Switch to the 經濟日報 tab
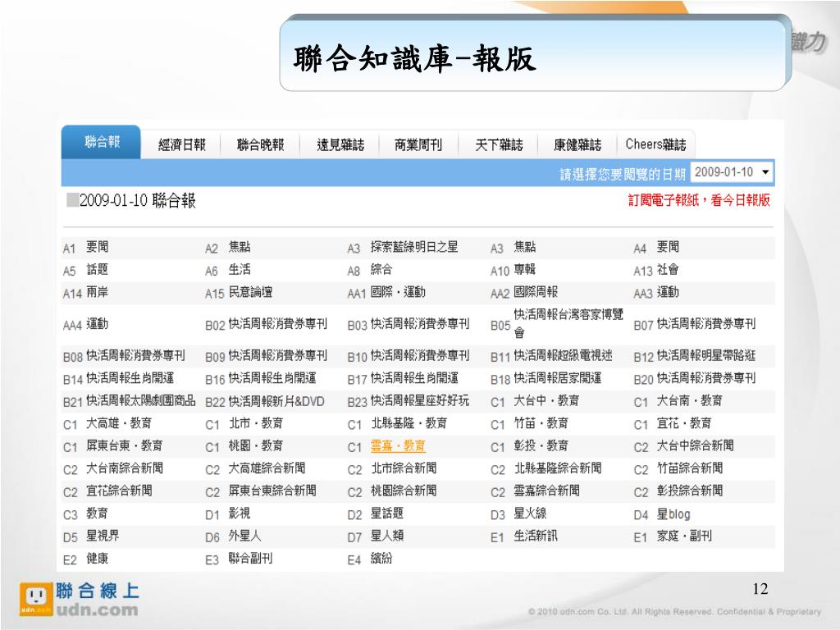 [x=181, y=144]
